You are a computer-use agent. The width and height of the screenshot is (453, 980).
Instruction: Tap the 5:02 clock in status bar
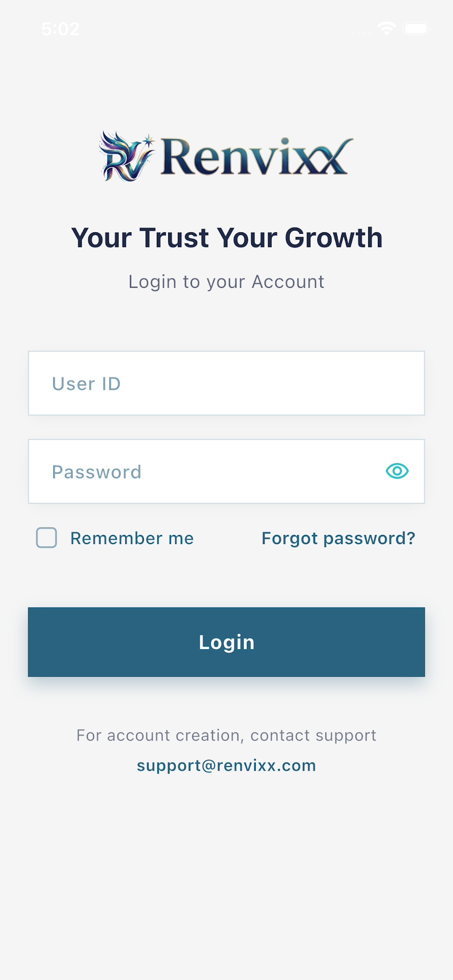61,29
